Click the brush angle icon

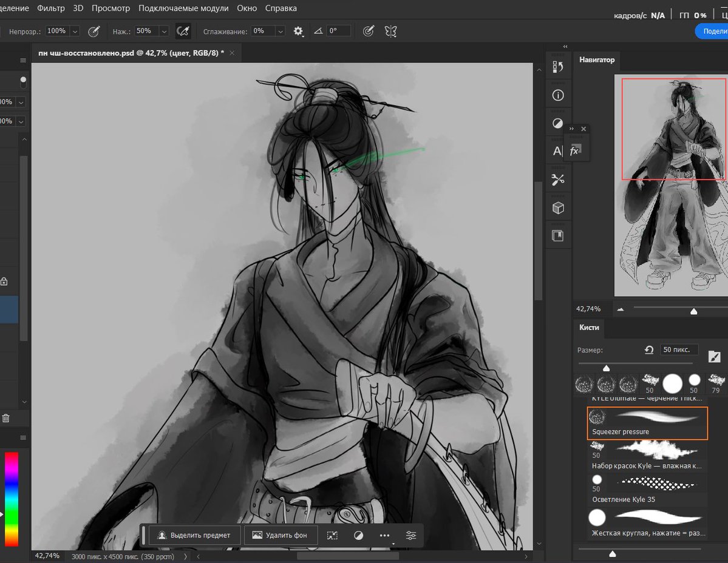[x=319, y=31]
